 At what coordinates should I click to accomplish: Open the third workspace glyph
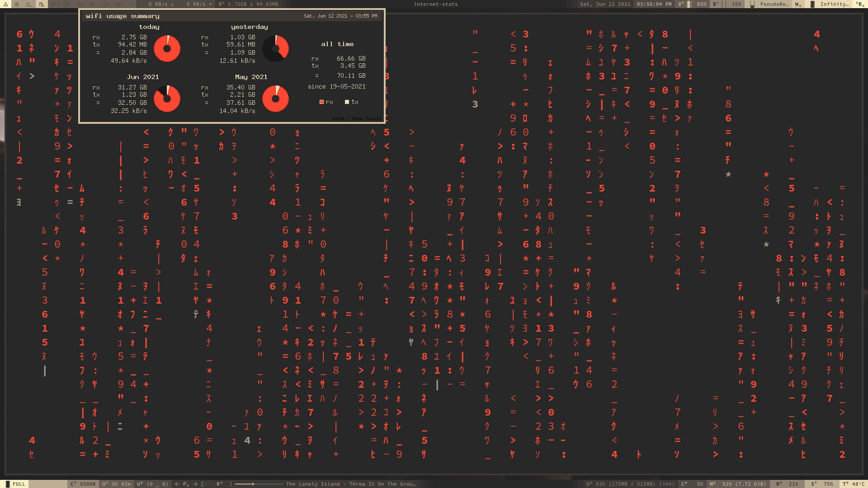[x=29, y=4]
